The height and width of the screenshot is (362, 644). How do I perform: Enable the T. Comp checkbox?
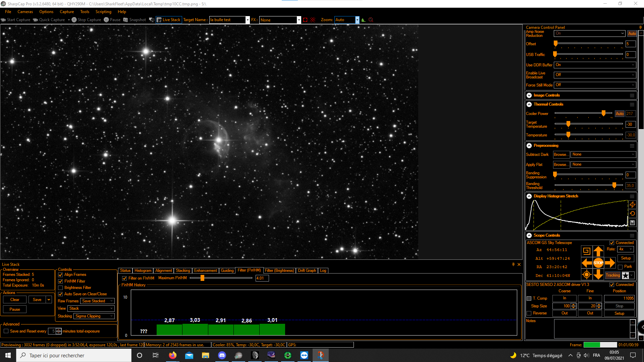point(529,299)
